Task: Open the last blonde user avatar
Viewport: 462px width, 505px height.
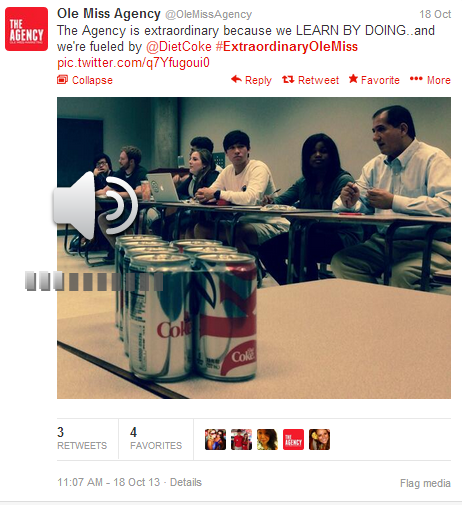Action: tap(319, 439)
